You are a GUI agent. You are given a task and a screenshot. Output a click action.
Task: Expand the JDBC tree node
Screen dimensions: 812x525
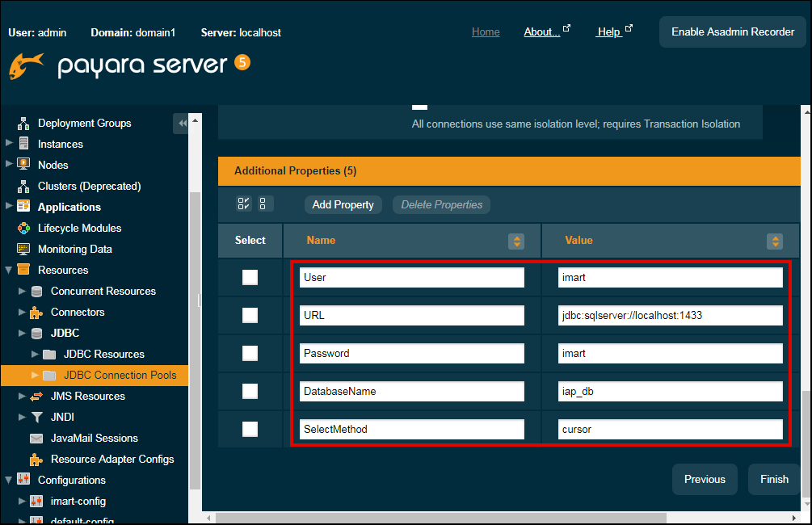[22, 333]
